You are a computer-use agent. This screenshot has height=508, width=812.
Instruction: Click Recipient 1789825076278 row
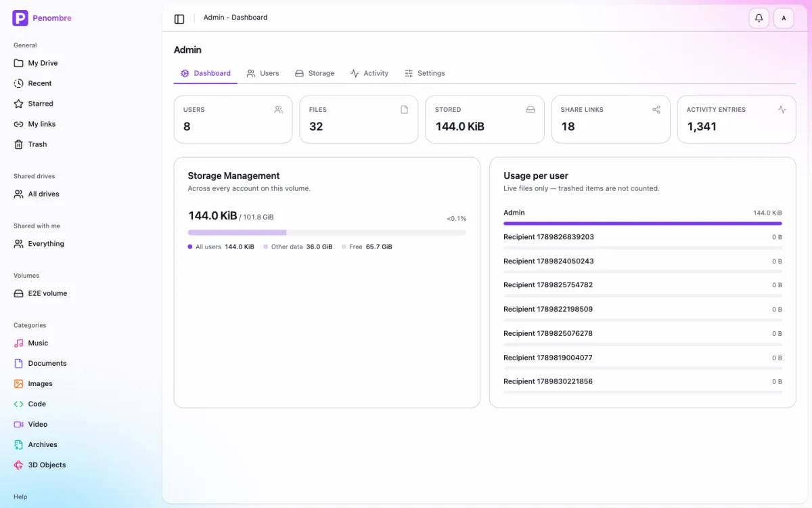[x=643, y=338]
